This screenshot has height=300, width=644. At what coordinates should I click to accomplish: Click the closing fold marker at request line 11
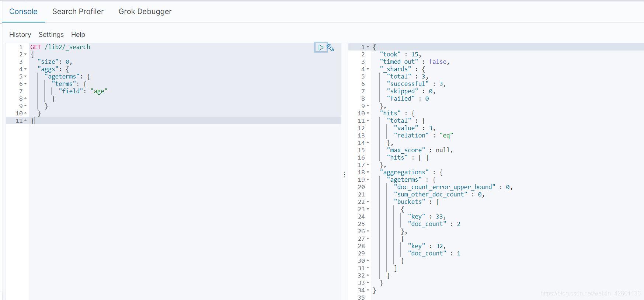pos(25,121)
